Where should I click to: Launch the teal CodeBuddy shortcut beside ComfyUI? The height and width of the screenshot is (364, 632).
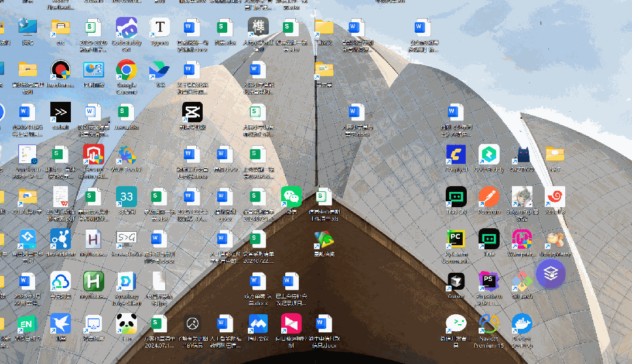[489, 155]
